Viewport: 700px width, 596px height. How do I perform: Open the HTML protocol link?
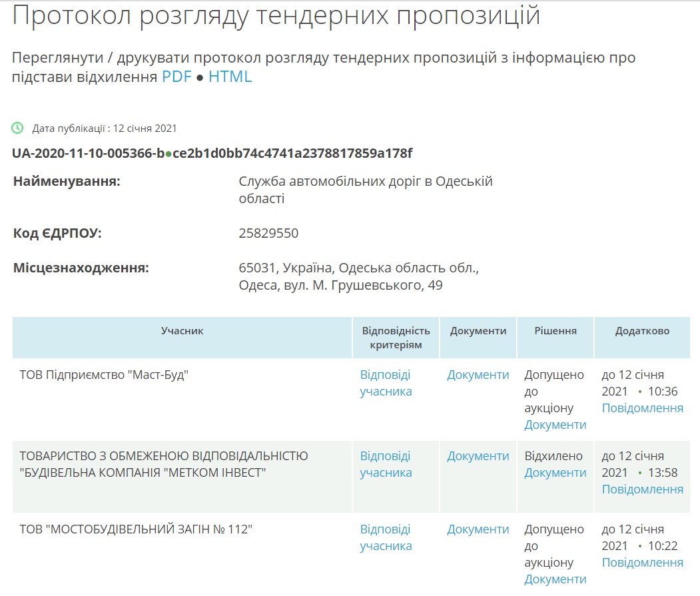coord(230,77)
